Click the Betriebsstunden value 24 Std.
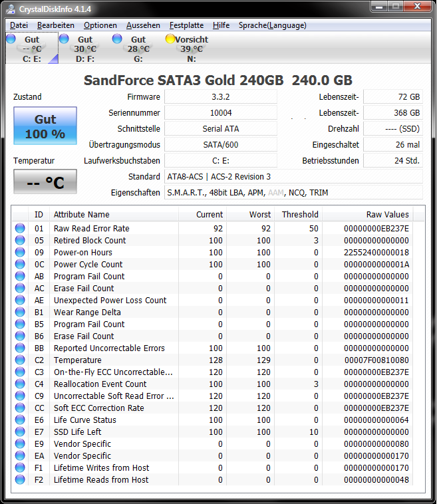 click(x=393, y=160)
